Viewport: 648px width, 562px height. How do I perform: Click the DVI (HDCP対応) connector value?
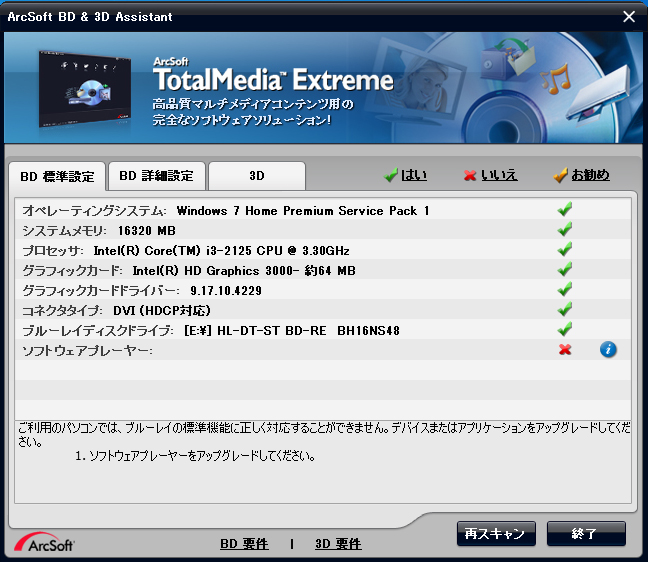162,310
